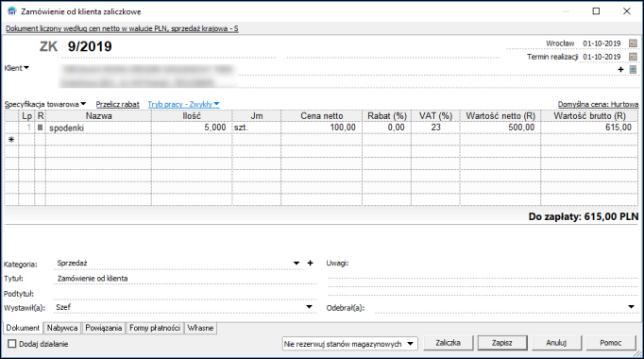Screen dimensions: 644x359
Task: Click the plus icon next to Kategoria
Action: click(310, 263)
